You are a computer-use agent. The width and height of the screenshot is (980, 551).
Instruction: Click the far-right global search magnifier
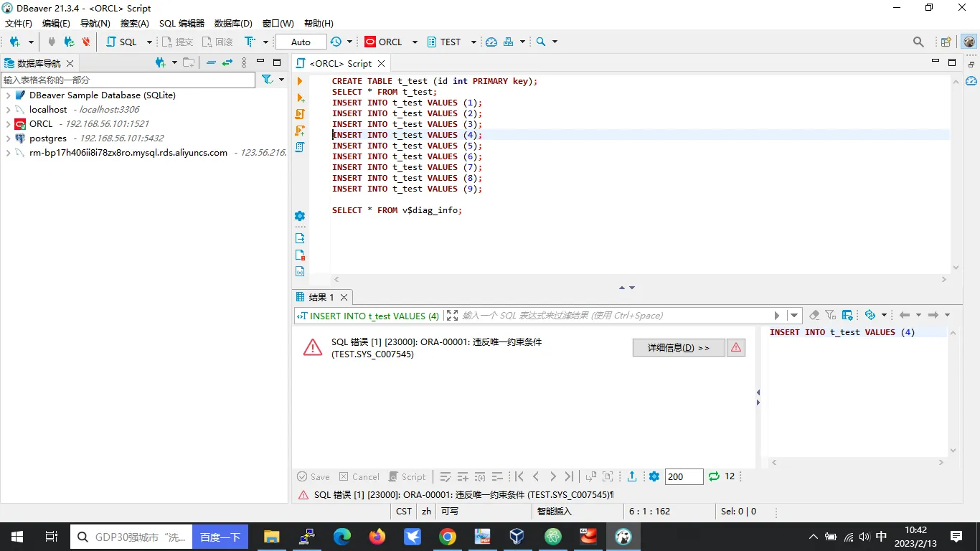[918, 42]
